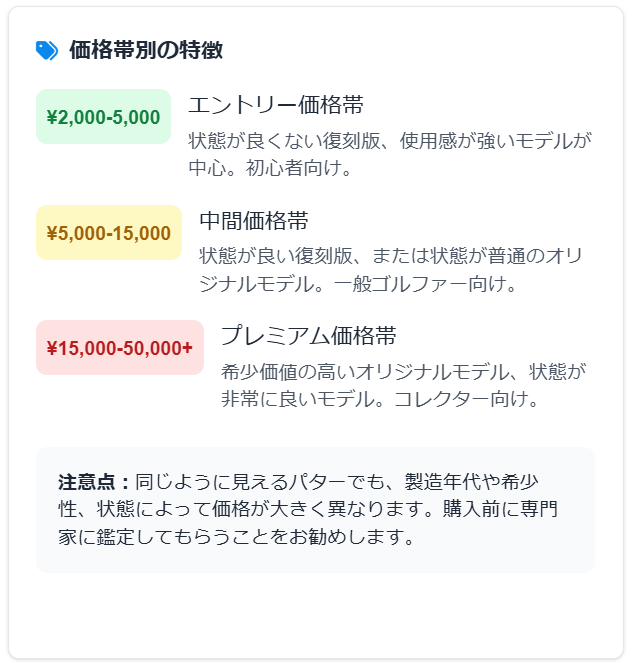Click the blue price tag icon

tap(47, 50)
